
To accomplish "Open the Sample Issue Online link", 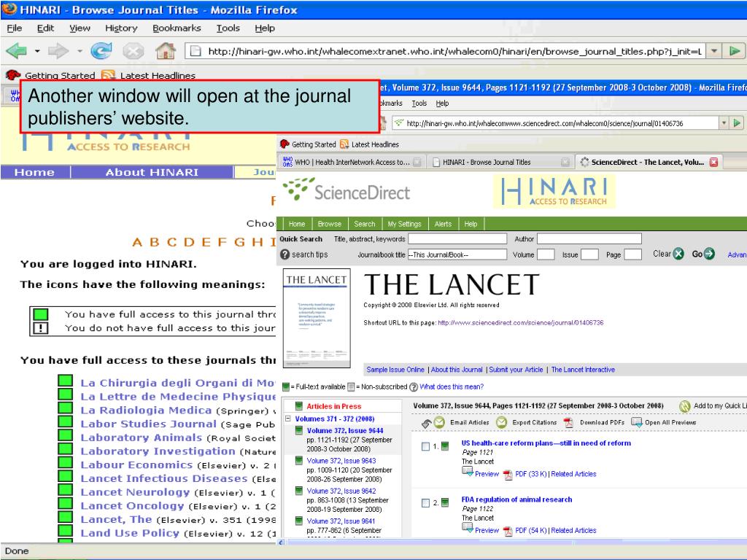I will point(395,370).
